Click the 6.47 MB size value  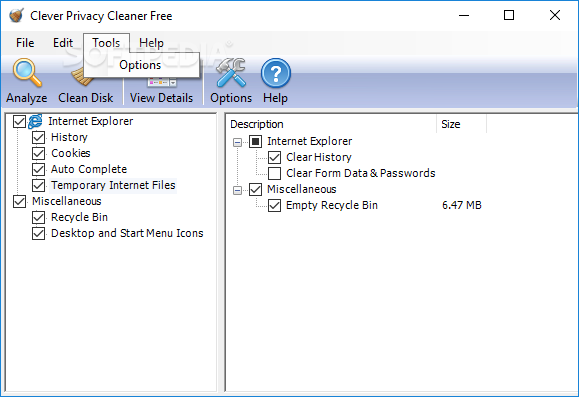pos(462,205)
